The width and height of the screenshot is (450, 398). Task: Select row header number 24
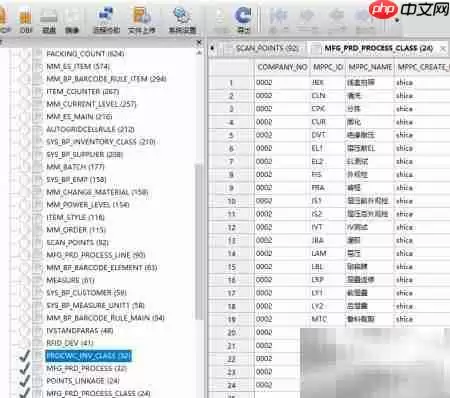click(x=231, y=386)
